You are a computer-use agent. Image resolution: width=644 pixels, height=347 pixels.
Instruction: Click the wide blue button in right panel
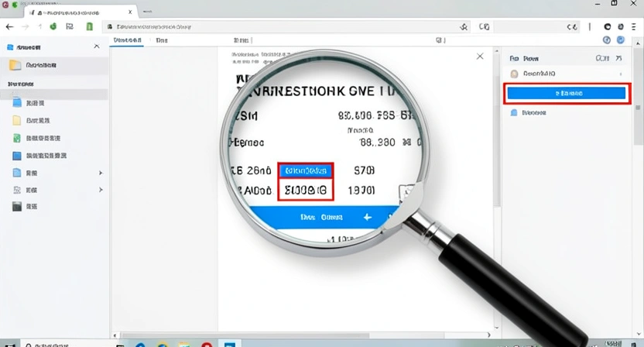[567, 93]
